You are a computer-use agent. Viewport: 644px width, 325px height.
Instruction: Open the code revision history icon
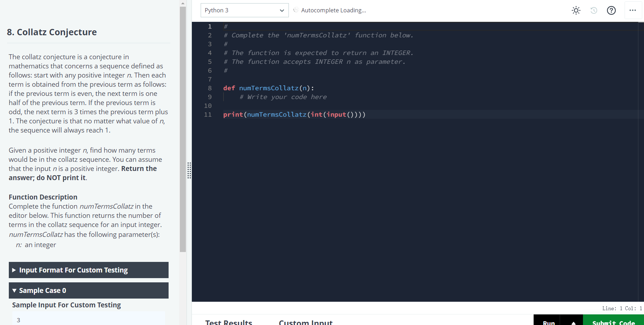(x=594, y=10)
